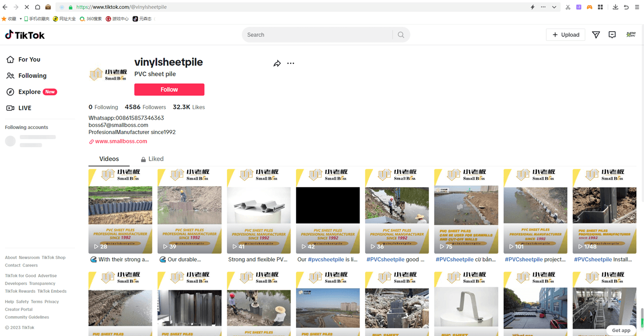
Task: Click the scissors screenshot icon
Action: pyautogui.click(x=568, y=7)
